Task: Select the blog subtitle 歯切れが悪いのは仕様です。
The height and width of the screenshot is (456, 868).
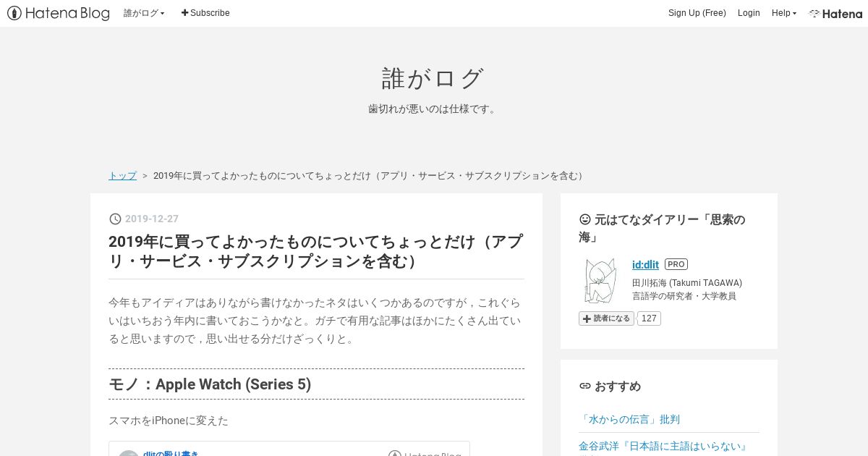Action: point(433,109)
